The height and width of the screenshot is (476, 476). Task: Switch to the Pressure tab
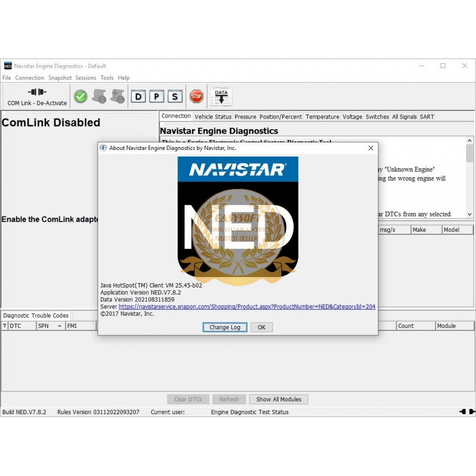coord(245,117)
